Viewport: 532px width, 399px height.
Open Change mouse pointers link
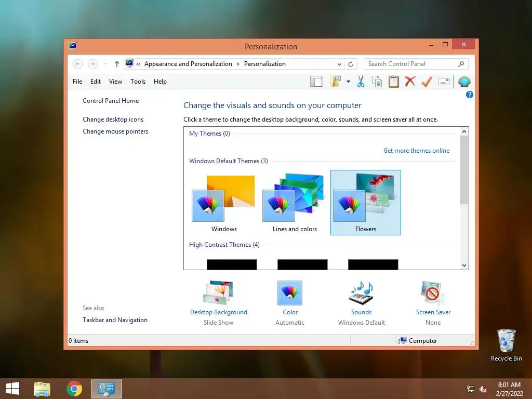(115, 131)
